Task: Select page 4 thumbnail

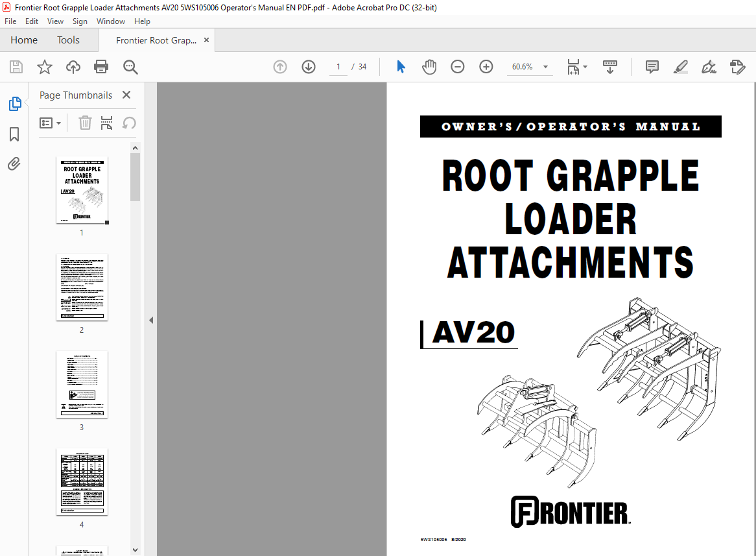Action: pyautogui.click(x=82, y=481)
